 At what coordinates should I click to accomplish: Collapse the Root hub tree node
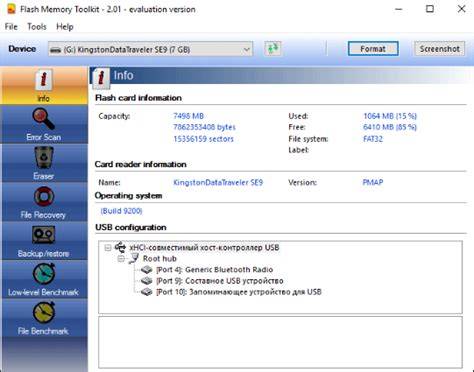click(121, 259)
